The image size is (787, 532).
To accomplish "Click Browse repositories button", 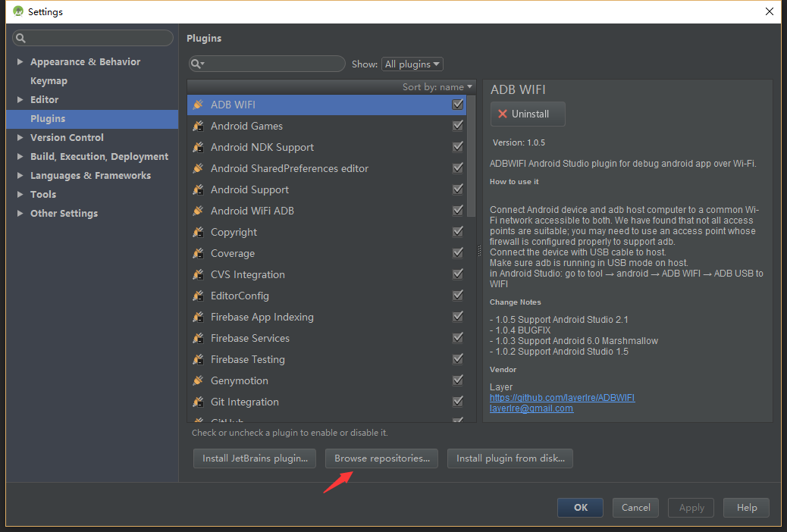I will pyautogui.click(x=381, y=458).
